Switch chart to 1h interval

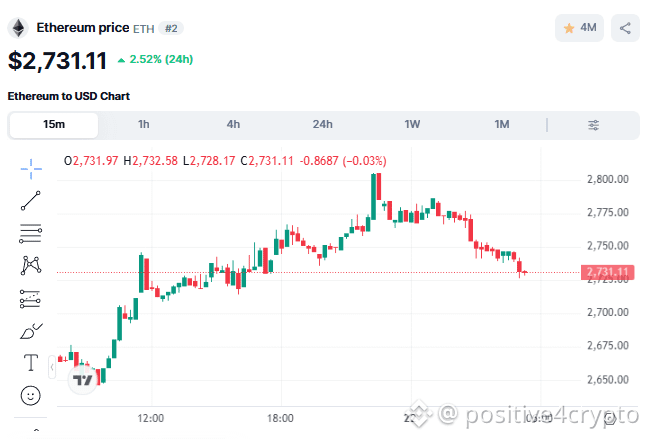[144, 125]
